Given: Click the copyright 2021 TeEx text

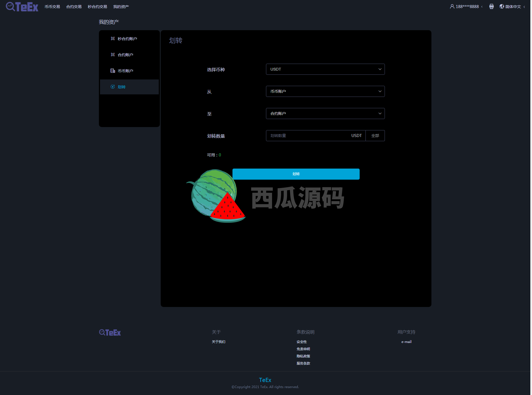Looking at the screenshot, I should 265,387.
